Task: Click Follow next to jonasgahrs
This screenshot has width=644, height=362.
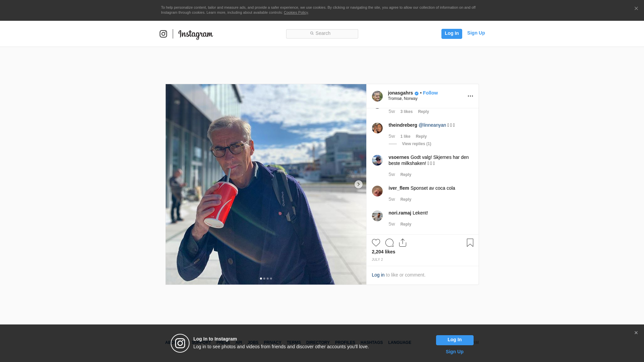Action: (x=430, y=93)
